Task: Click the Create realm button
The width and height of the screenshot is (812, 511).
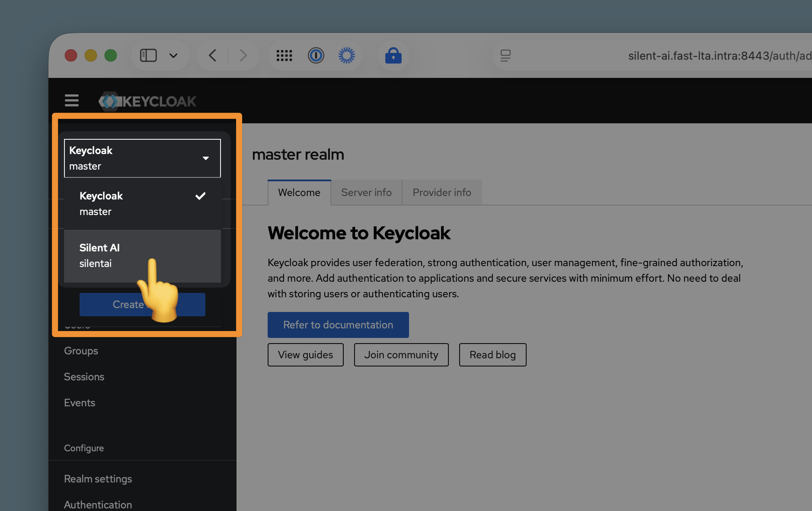Action: pyautogui.click(x=142, y=305)
